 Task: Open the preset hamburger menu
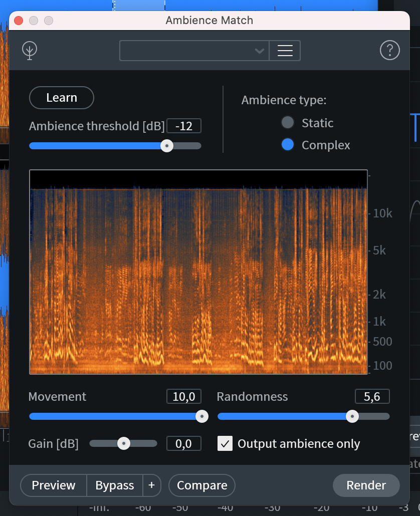[285, 51]
